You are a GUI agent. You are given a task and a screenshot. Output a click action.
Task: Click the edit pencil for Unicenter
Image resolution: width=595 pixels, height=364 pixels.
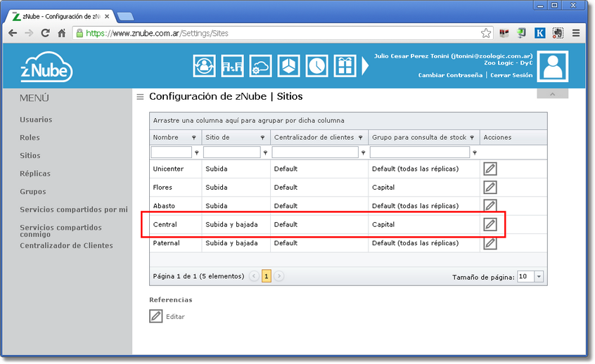(490, 169)
